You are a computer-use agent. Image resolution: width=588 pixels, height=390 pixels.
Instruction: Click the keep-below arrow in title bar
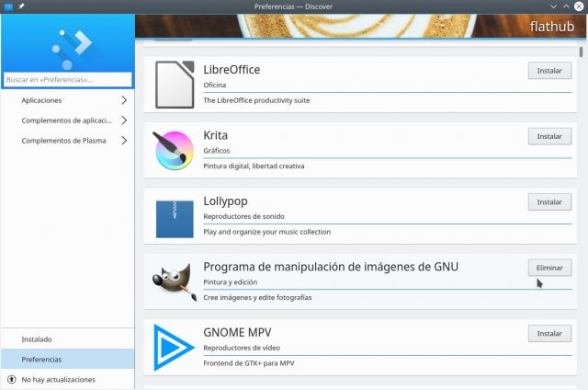click(x=553, y=6)
